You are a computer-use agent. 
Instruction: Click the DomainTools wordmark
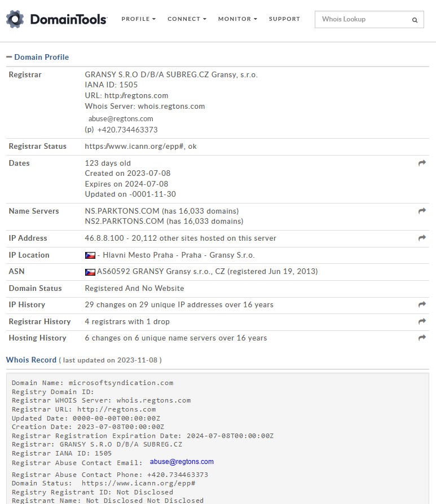pos(68,19)
